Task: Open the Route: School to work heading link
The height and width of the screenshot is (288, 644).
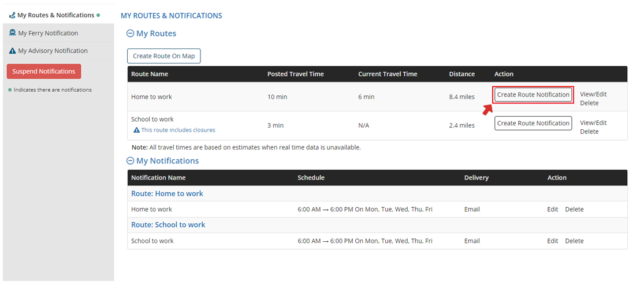Action: click(x=168, y=225)
